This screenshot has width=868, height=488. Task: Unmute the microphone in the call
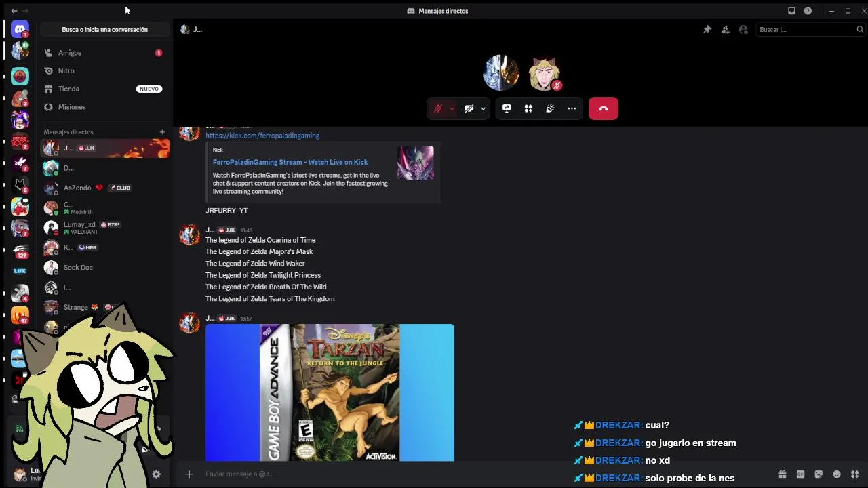[x=438, y=108]
